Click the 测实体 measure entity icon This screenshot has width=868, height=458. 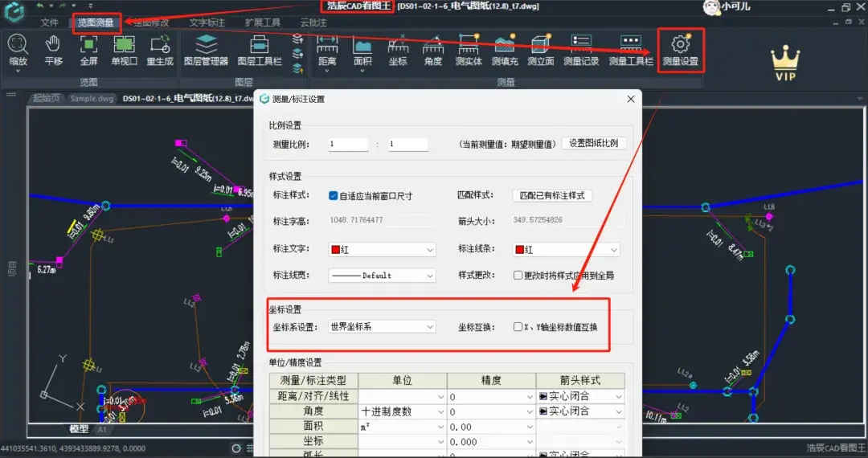[469, 44]
